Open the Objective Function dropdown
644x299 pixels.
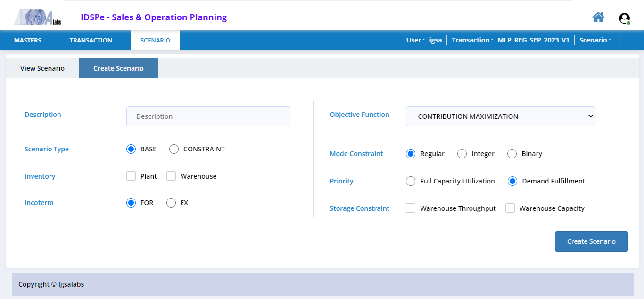click(x=501, y=116)
